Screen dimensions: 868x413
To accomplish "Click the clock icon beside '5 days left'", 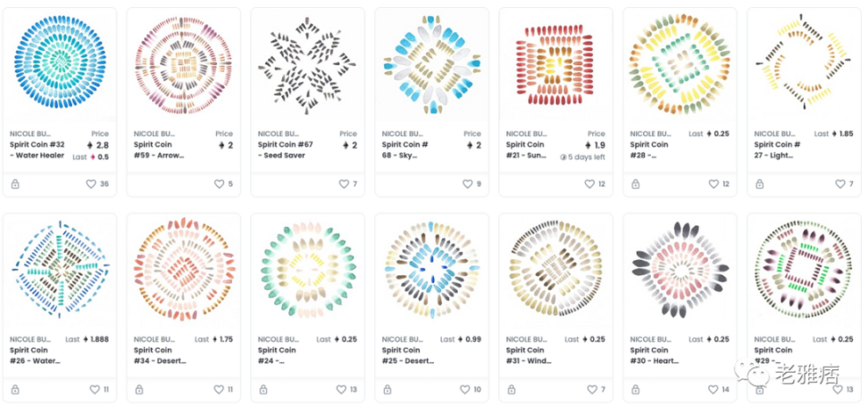I will [x=563, y=157].
